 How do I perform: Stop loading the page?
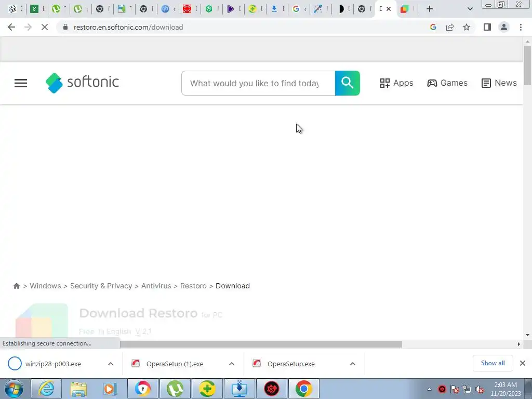pos(45,27)
